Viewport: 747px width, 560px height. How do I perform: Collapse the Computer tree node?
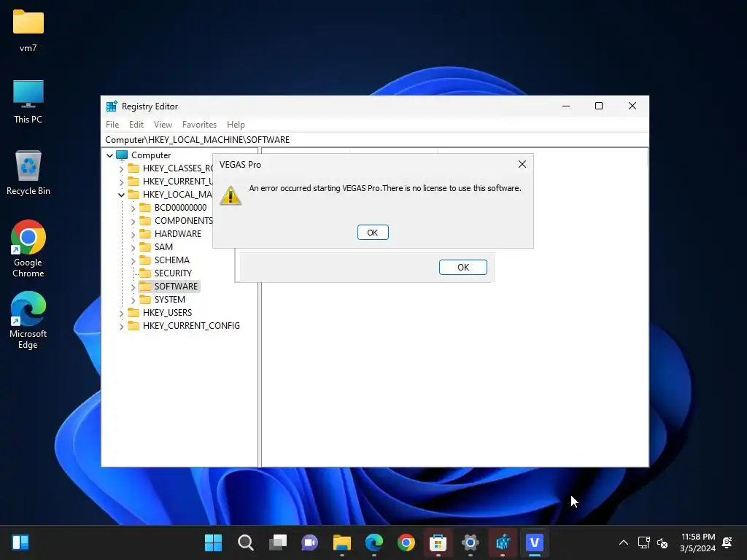click(109, 155)
